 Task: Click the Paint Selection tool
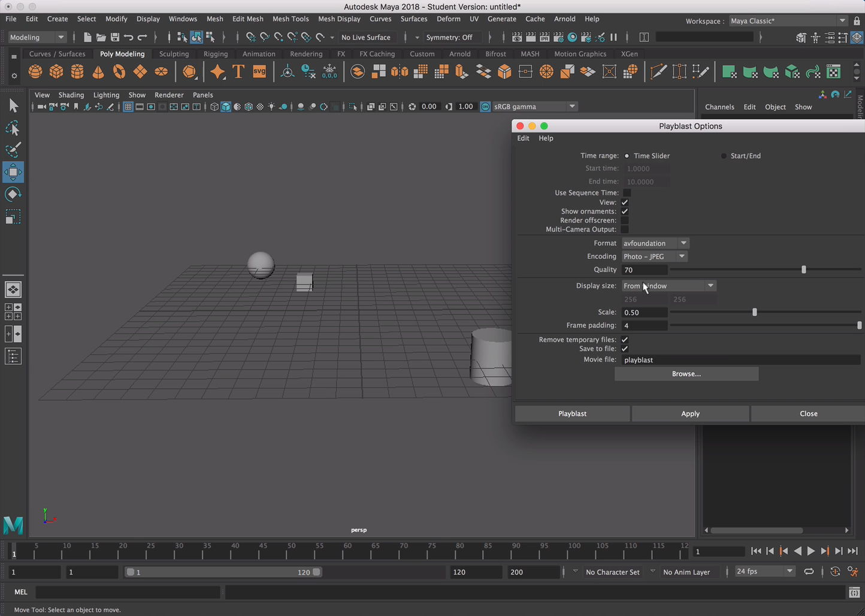13,150
